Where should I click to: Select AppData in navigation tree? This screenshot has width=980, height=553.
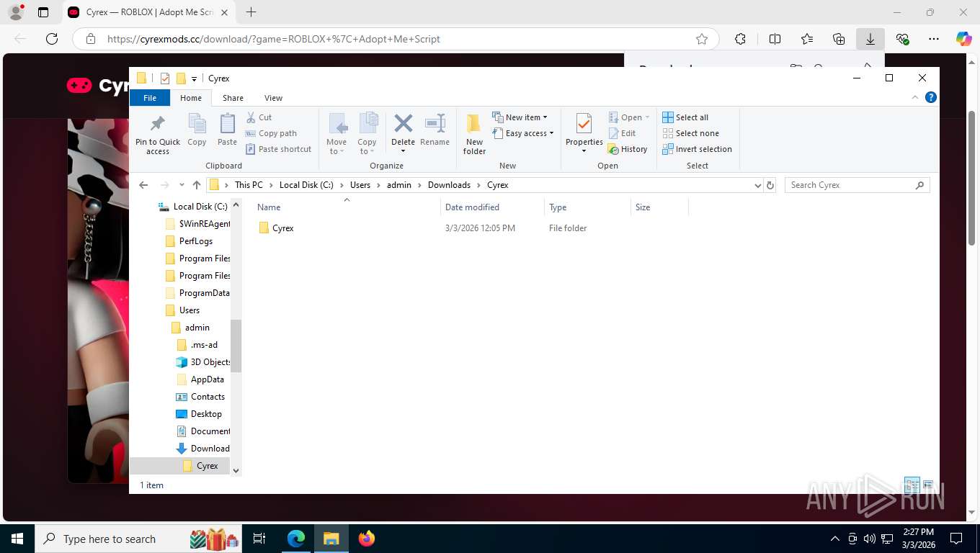tap(207, 379)
